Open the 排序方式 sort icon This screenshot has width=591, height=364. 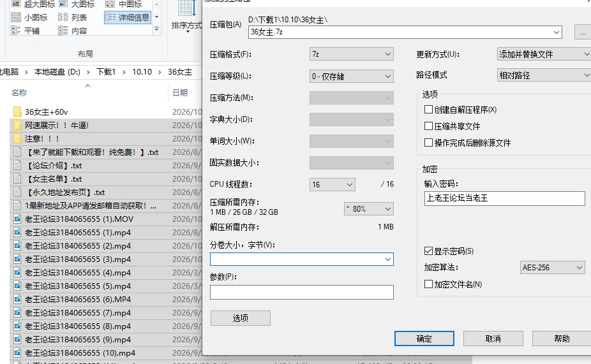click(187, 9)
